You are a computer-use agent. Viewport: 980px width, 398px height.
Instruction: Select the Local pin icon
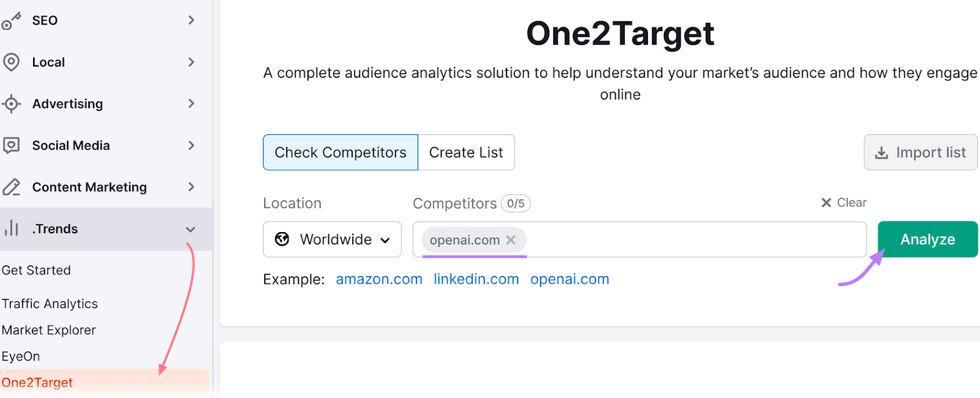(x=11, y=62)
